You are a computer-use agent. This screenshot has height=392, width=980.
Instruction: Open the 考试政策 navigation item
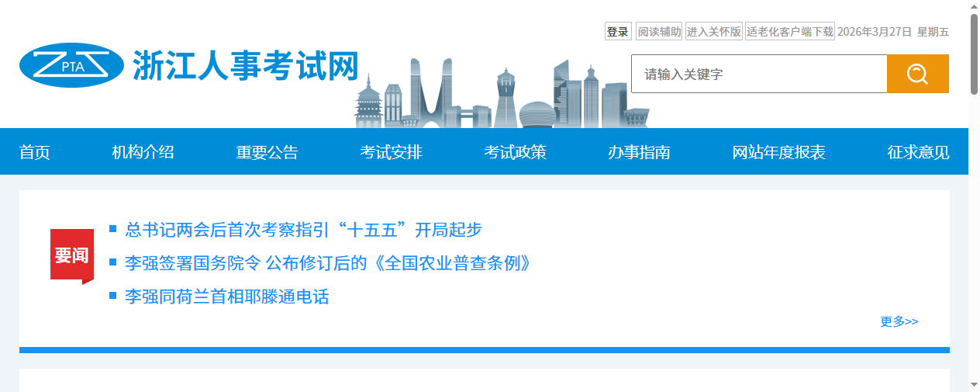click(515, 152)
